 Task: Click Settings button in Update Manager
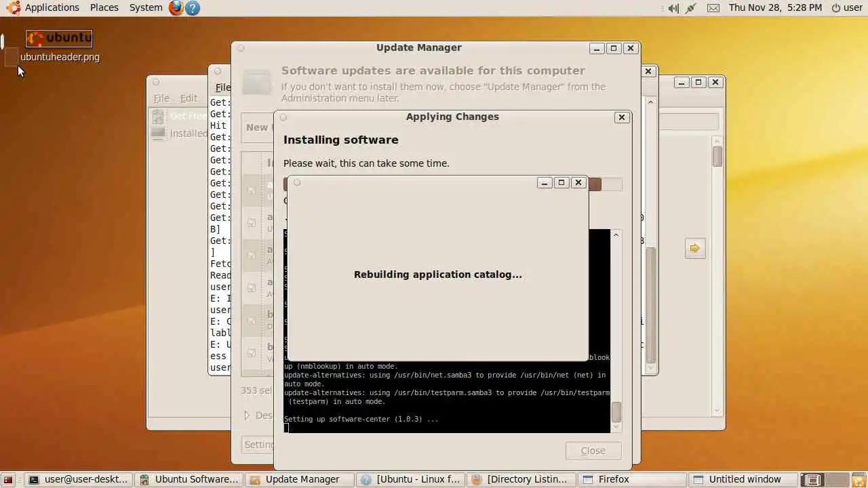(x=258, y=445)
